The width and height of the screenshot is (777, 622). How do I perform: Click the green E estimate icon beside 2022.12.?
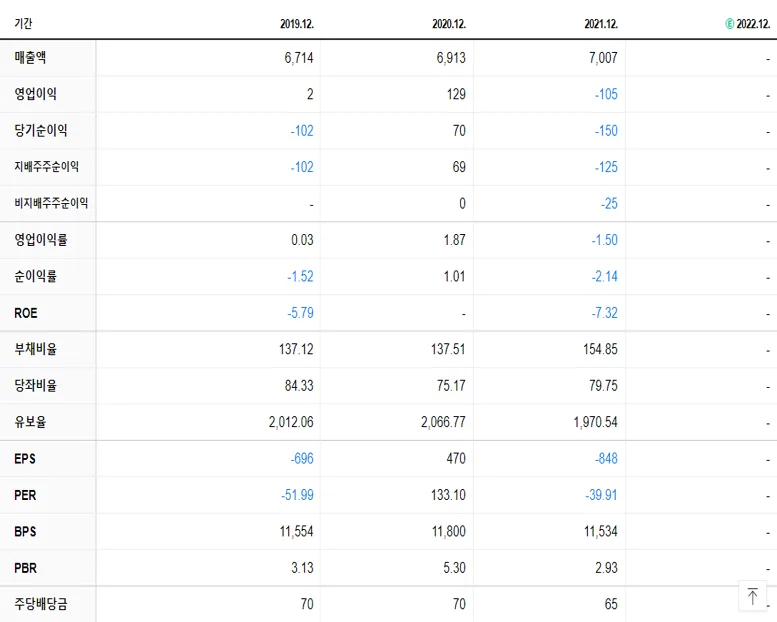729,24
